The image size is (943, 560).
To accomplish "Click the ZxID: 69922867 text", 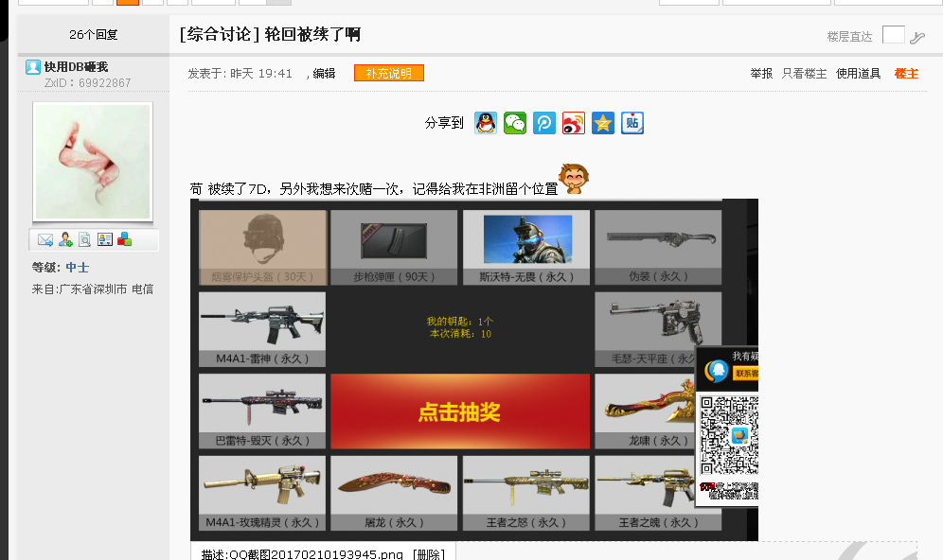I will point(87,83).
